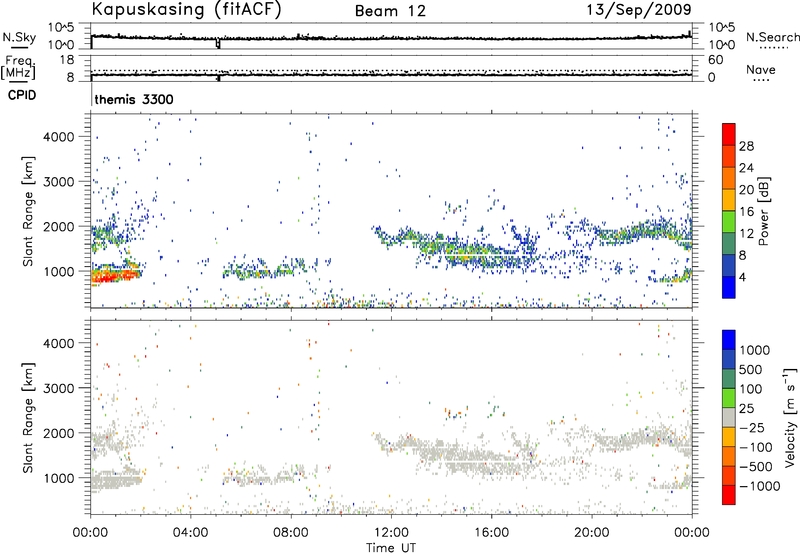Click the '4000' tick of the power panel
Screen dimensions: 800x554
pos(59,137)
